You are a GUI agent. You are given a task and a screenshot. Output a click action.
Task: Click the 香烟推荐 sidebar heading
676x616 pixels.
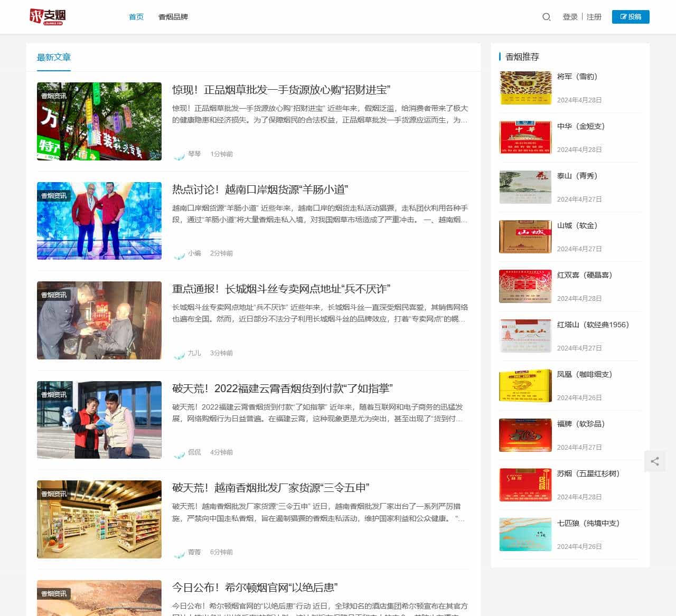coord(522,57)
